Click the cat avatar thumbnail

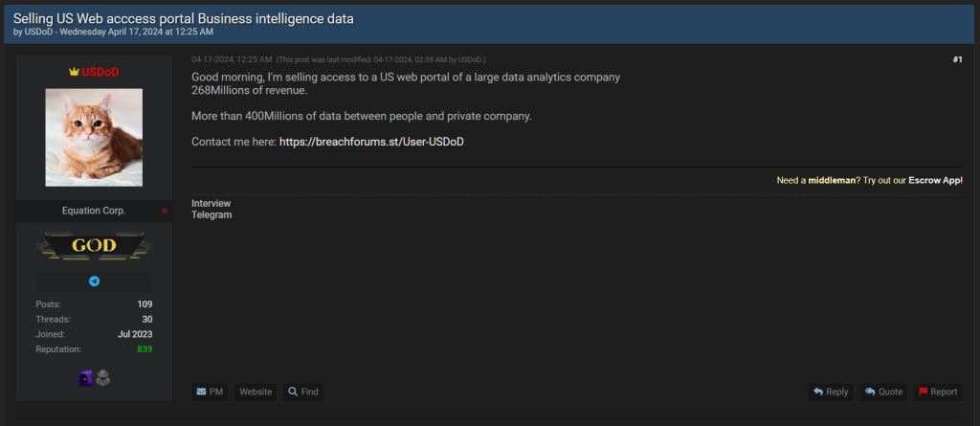tap(94, 137)
